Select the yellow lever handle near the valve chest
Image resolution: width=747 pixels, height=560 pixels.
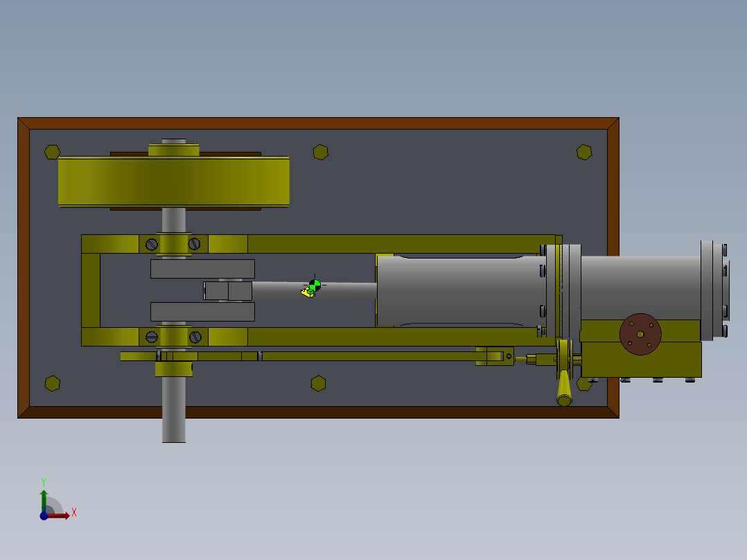point(564,387)
